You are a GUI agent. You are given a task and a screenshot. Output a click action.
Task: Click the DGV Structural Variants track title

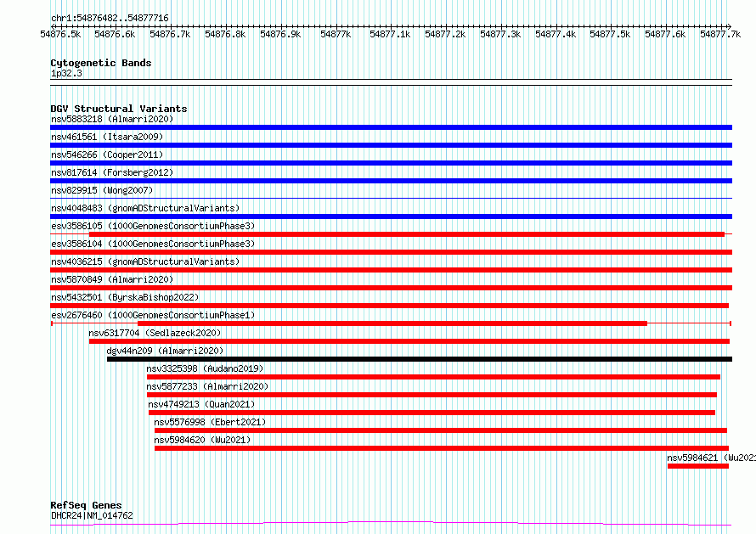tap(119, 109)
